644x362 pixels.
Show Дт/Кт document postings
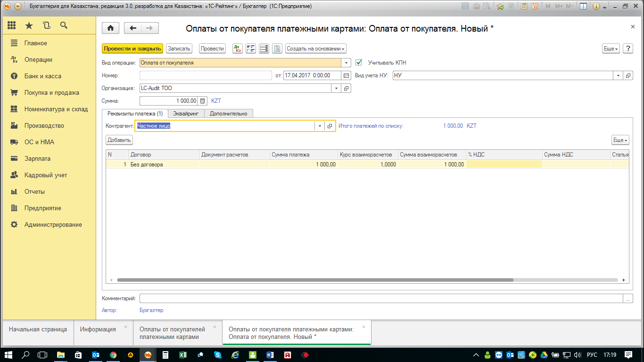(x=238, y=49)
